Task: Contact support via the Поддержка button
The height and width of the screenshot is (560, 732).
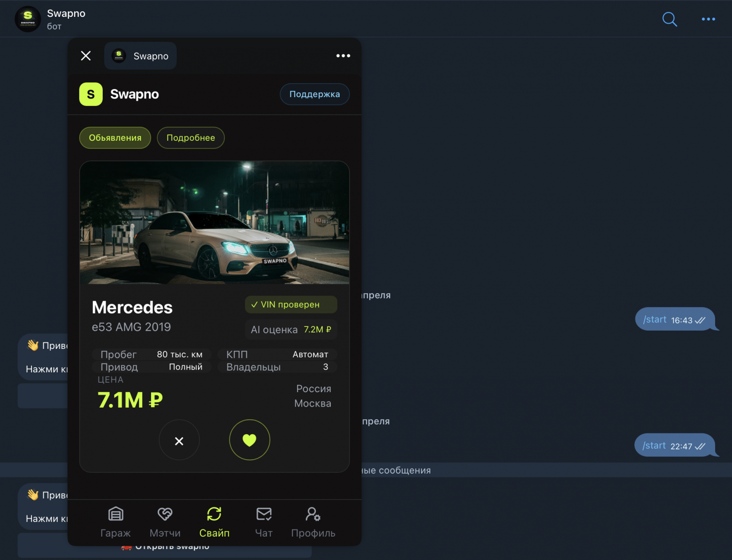Action: pyautogui.click(x=314, y=94)
